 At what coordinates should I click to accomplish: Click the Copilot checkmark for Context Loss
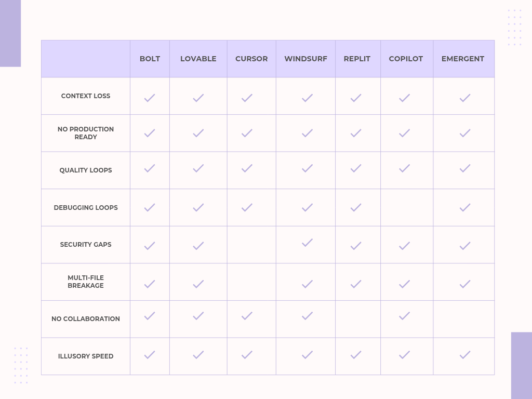point(404,98)
